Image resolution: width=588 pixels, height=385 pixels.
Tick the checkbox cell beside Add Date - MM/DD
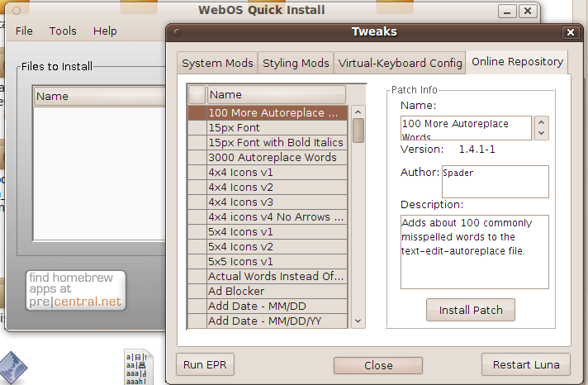[x=197, y=307]
